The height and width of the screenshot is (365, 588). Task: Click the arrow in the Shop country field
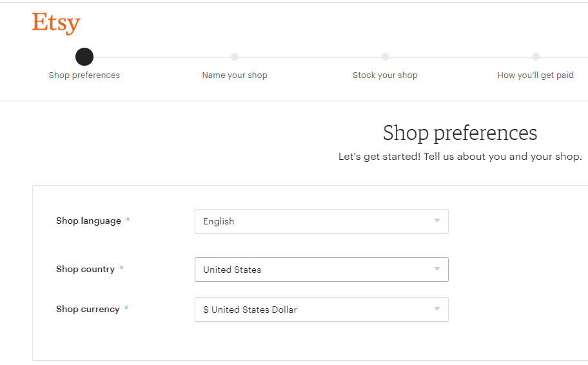(x=437, y=270)
